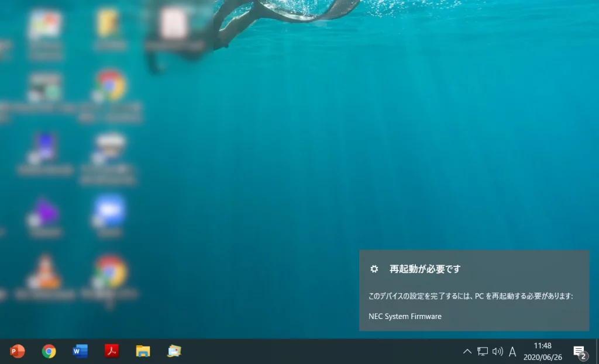
Task: Select the VLC cone desktop shortcut
Action: pos(45,272)
